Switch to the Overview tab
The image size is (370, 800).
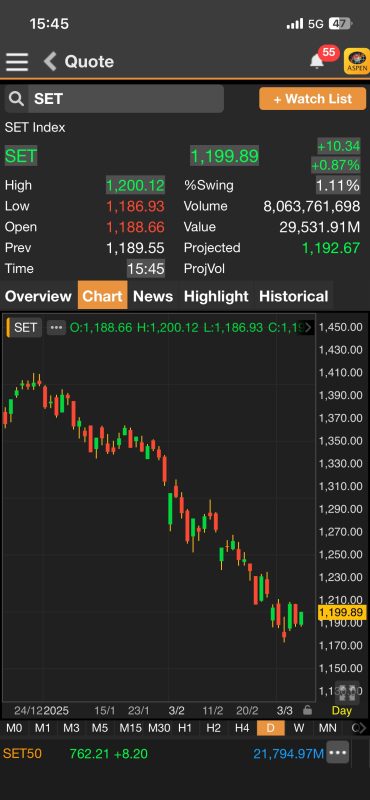coord(38,296)
